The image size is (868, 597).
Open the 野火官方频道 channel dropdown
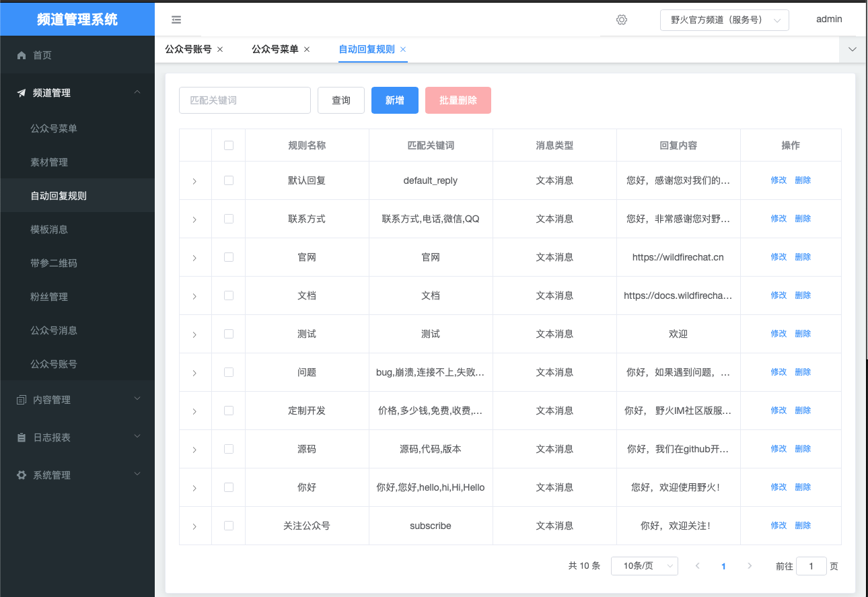[724, 20]
